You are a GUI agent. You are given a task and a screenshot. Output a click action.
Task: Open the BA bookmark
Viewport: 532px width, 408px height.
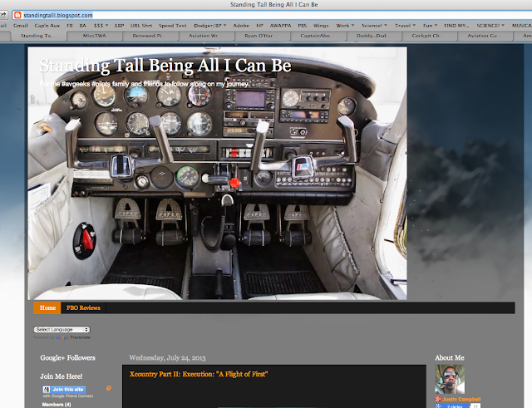click(x=83, y=26)
